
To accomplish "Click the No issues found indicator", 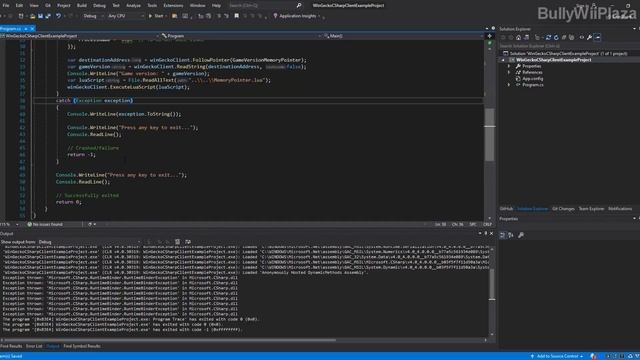I will pos(45,224).
